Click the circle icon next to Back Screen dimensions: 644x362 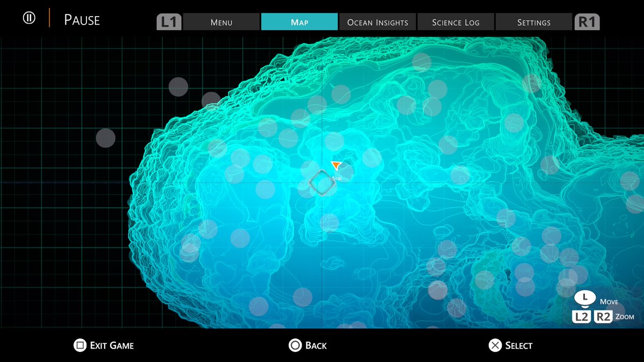pyautogui.click(x=295, y=345)
